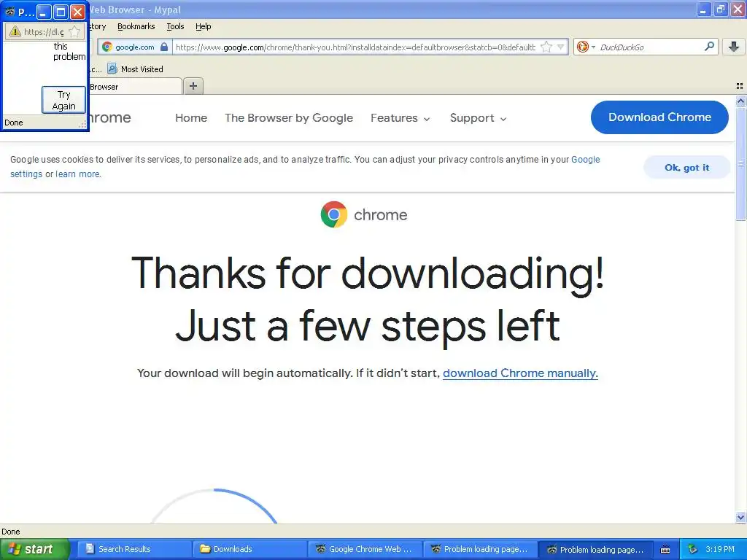The height and width of the screenshot is (560, 747).
Task: Open the Bookmarks menu
Action: (x=136, y=26)
